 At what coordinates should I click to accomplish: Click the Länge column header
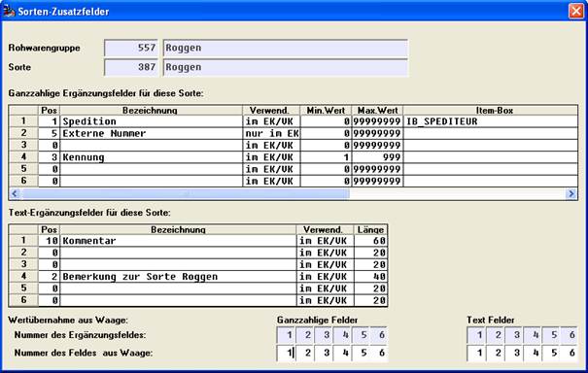(x=370, y=229)
